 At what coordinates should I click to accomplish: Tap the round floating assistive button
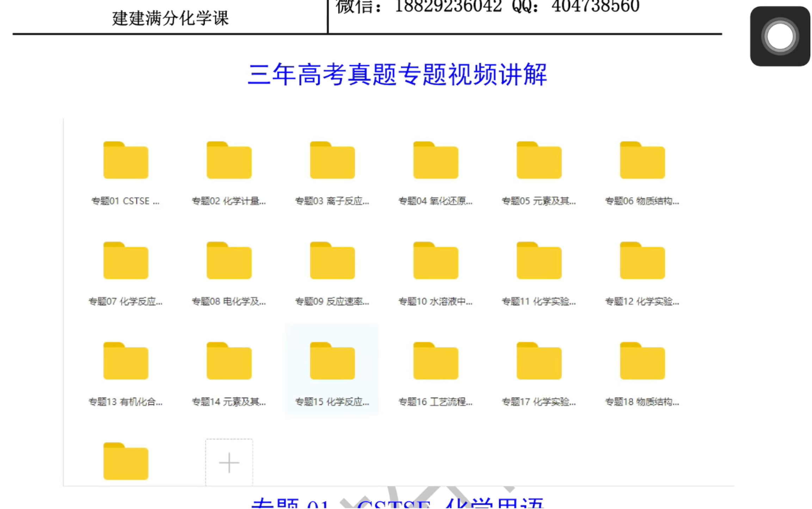[780, 36]
